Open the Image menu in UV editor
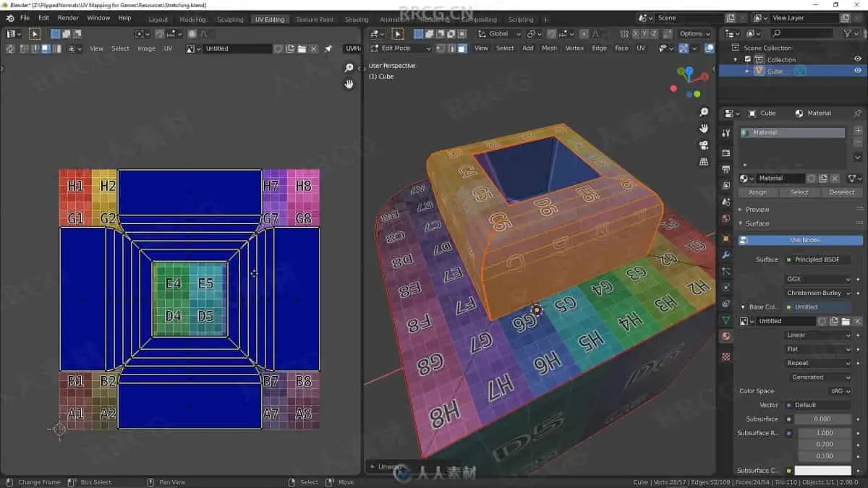Viewport: 868px width, 488px height. coord(146,48)
